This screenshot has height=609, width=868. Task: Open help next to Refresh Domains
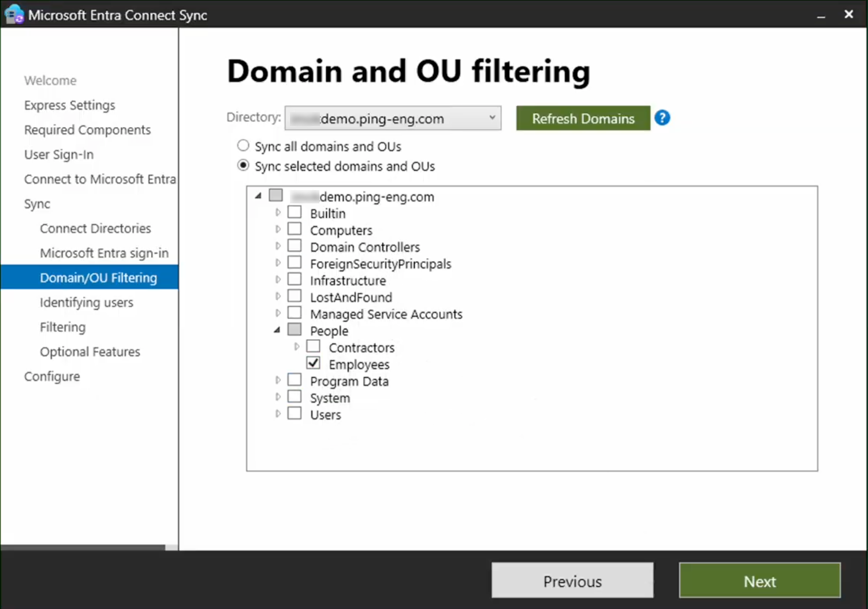[662, 118]
